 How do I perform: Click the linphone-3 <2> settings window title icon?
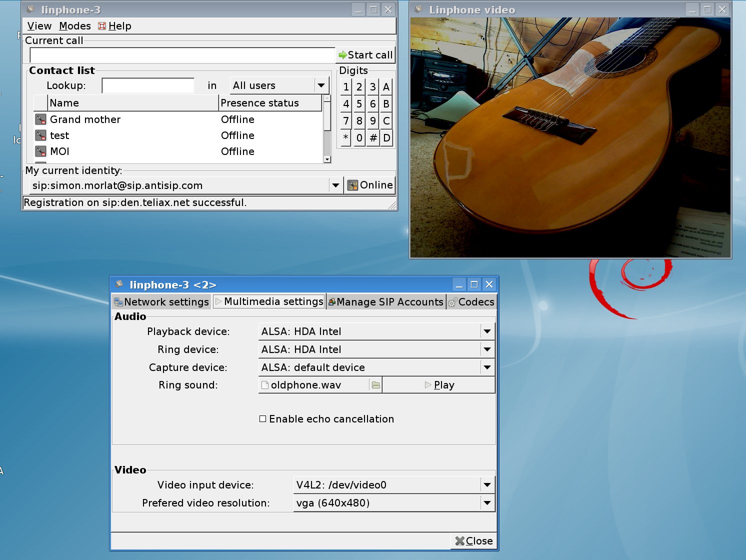(119, 284)
